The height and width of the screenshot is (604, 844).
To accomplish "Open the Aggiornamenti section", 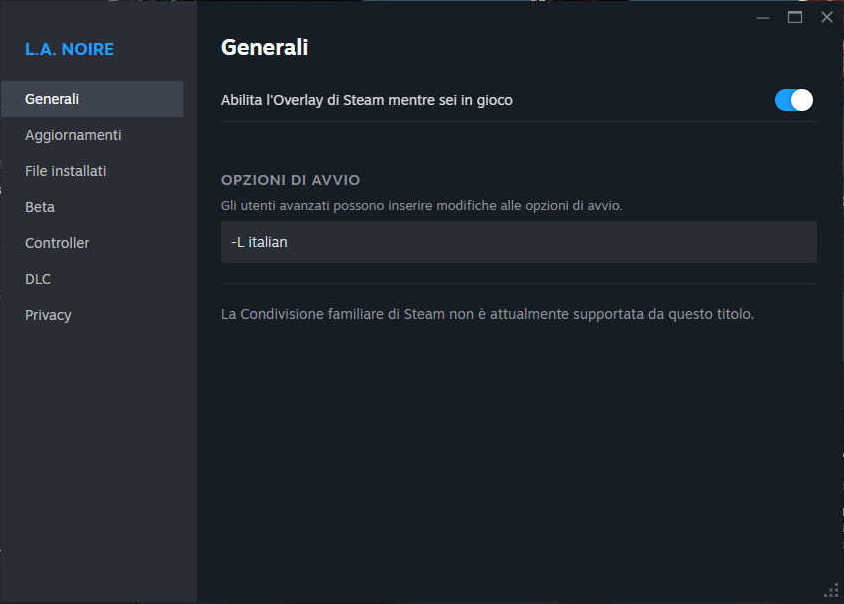I will pyautogui.click(x=73, y=135).
